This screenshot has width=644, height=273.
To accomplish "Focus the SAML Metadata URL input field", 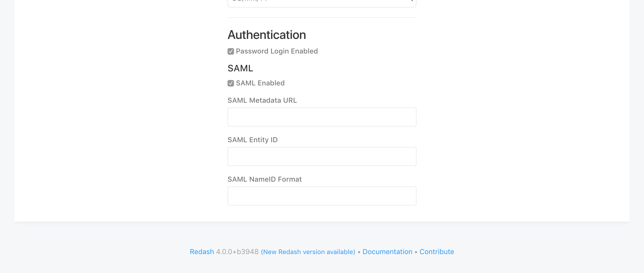I will (322, 117).
